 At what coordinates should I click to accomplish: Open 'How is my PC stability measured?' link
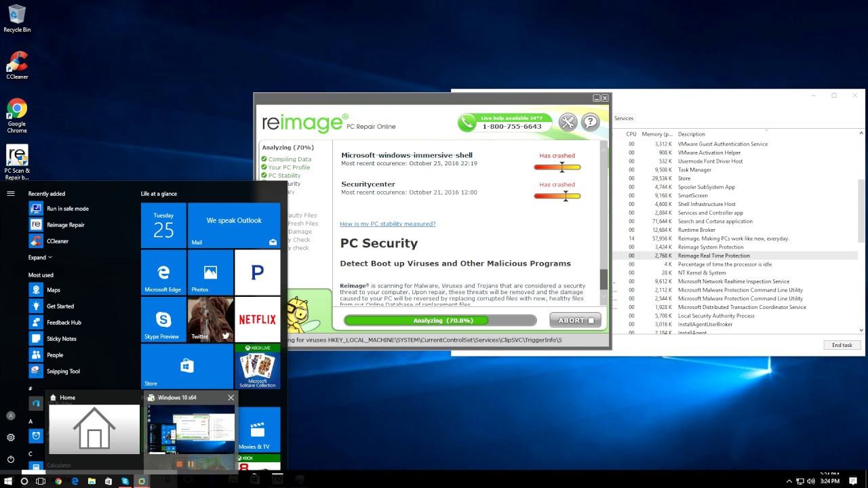(387, 224)
